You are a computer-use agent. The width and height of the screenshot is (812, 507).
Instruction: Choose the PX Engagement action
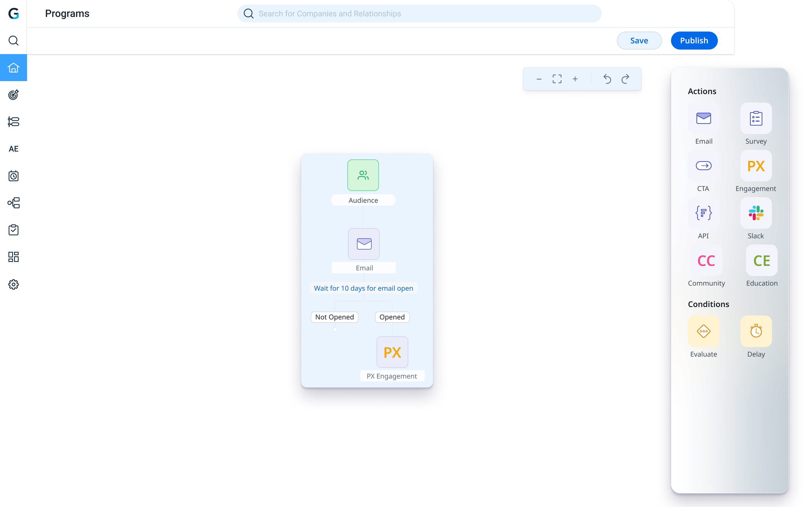756,165
